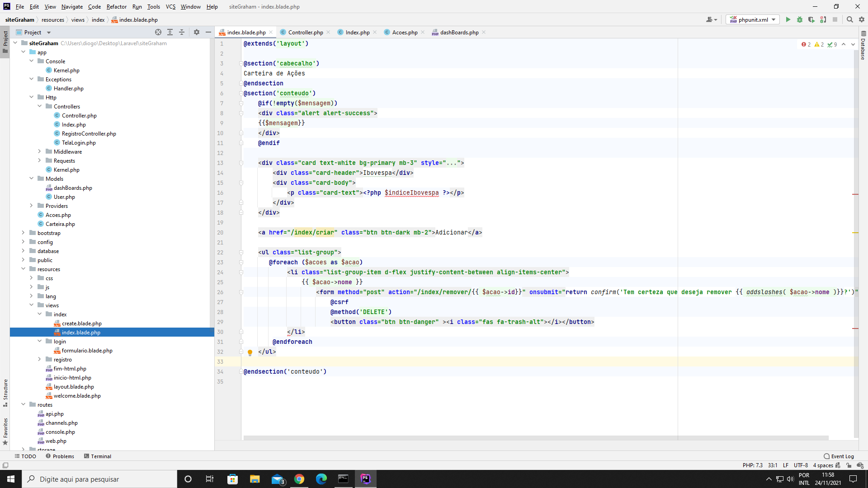Toggle read-only lock icon in status bar
This screenshot has width=868, height=488.
coord(849,465)
